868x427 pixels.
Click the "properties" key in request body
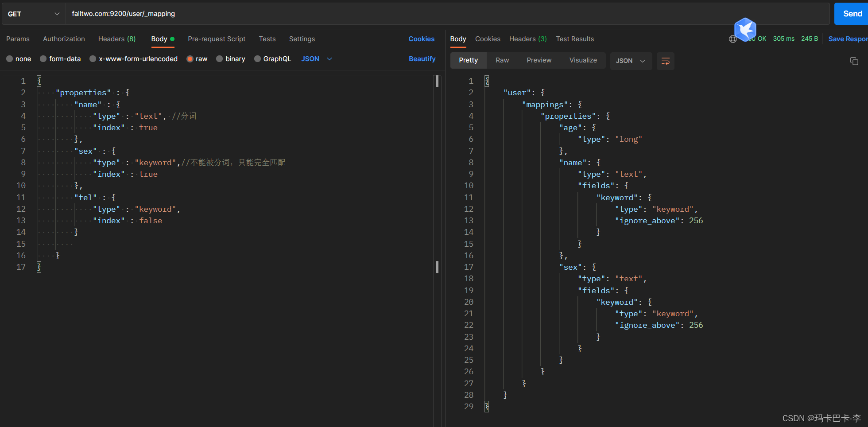(x=83, y=93)
